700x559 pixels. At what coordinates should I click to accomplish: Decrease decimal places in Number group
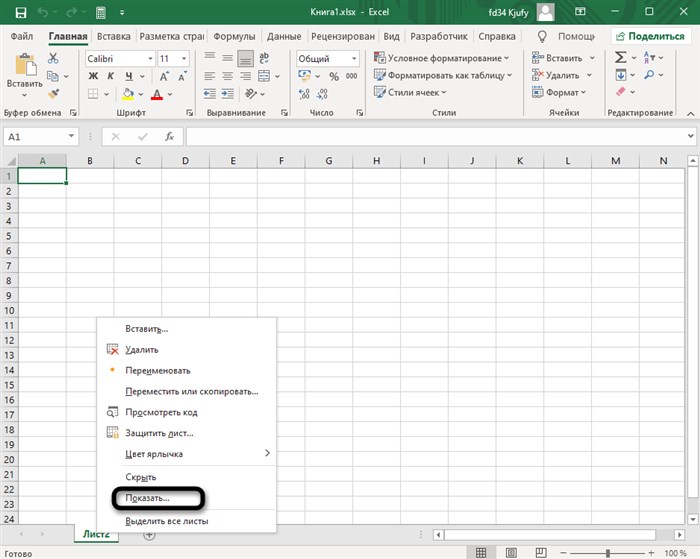pyautogui.click(x=322, y=94)
